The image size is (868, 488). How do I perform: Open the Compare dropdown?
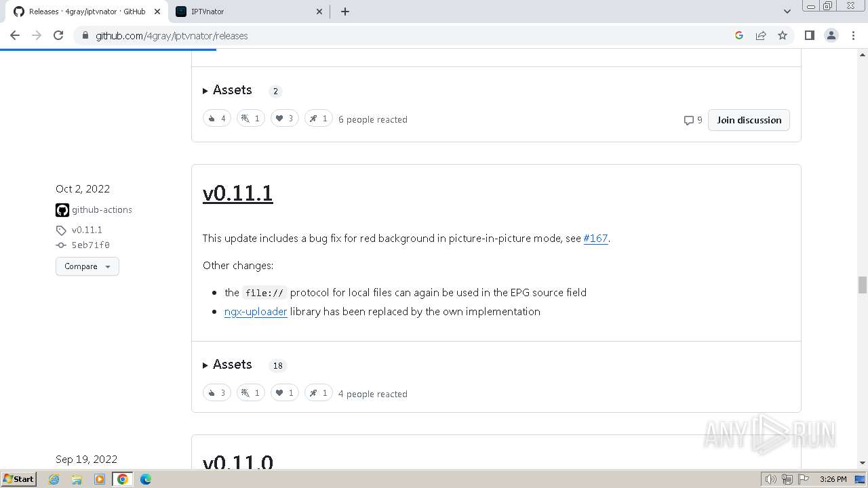87,266
